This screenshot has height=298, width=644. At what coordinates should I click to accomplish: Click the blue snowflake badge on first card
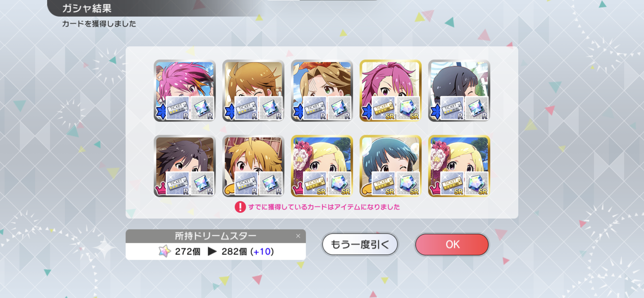tap(161, 112)
